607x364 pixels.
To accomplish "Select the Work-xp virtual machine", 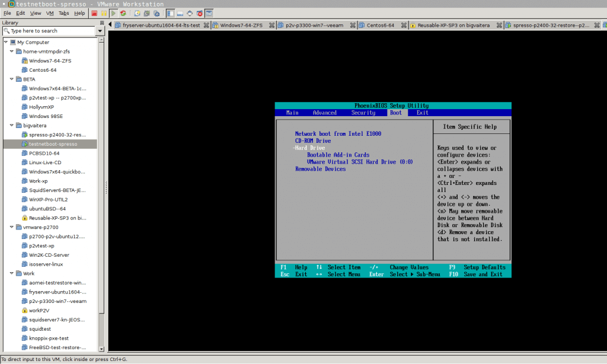I will coord(39,181).
